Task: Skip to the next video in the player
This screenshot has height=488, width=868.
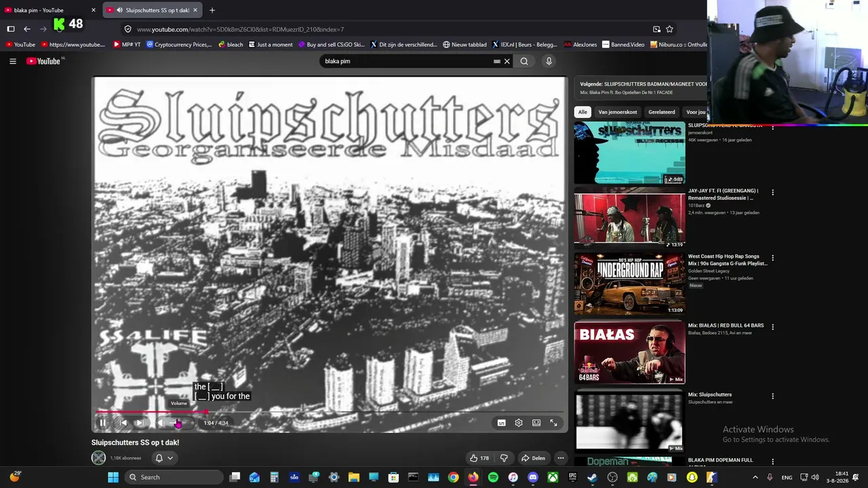Action: point(140,423)
